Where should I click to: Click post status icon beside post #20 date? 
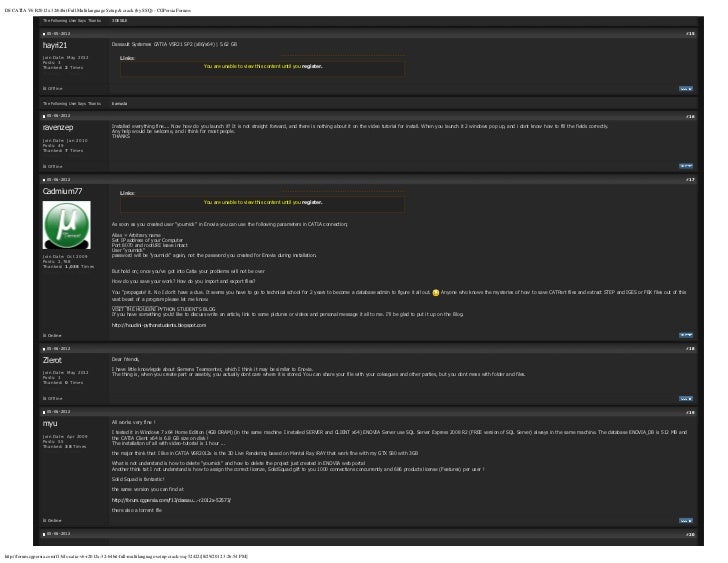tap(44, 534)
